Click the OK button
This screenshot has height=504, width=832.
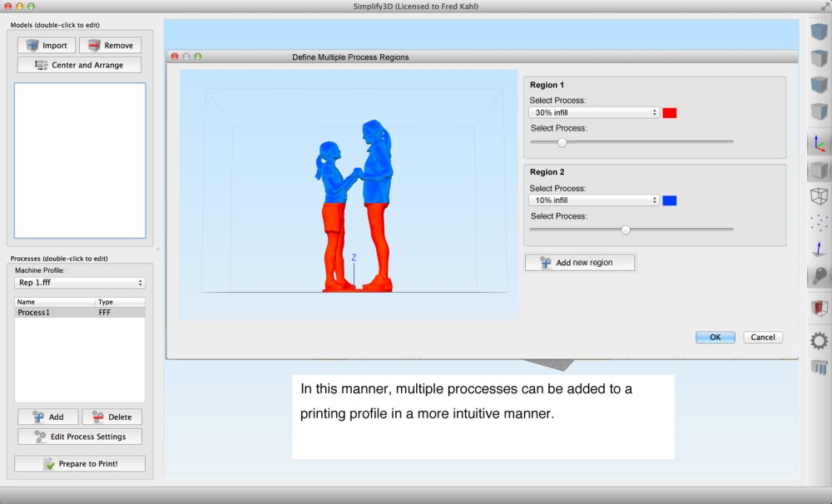coord(715,337)
